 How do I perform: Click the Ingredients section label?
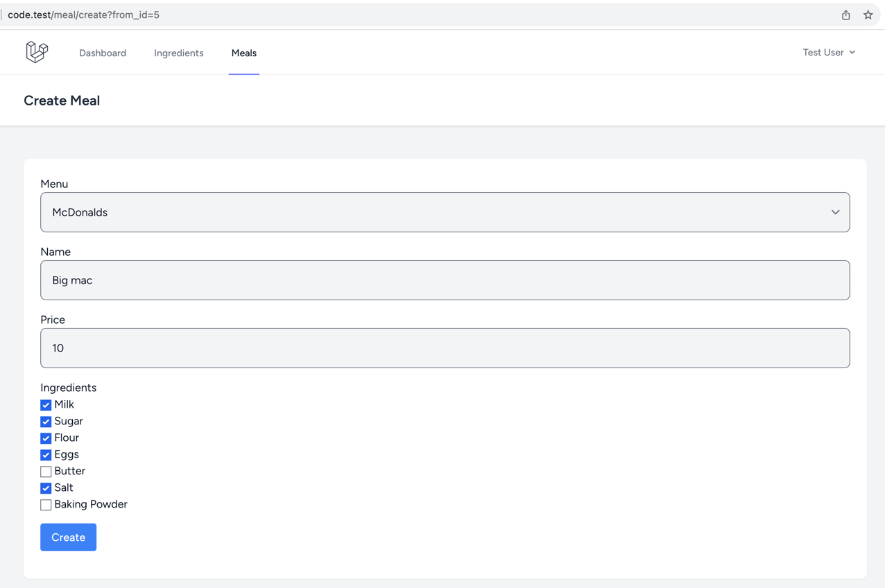coord(68,388)
